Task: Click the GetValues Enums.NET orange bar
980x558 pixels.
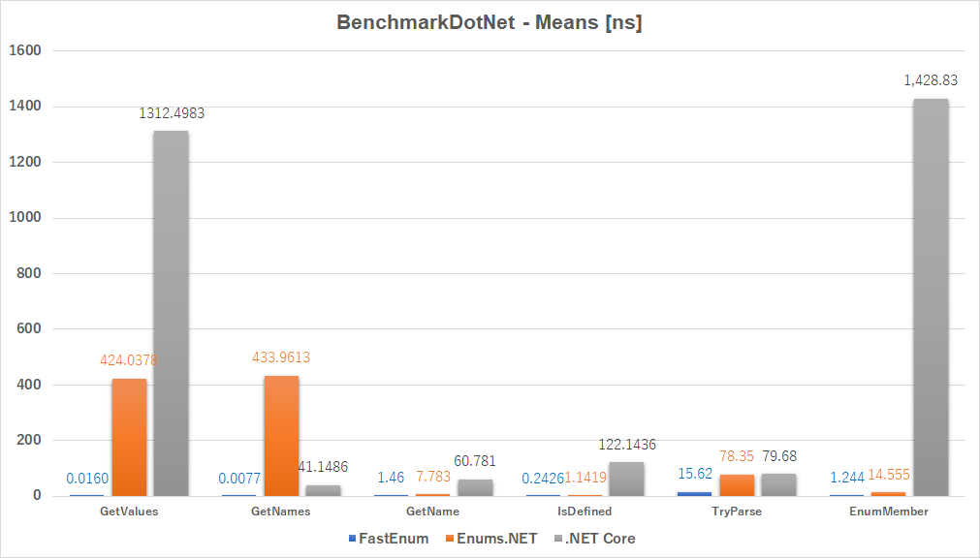Action: point(129,438)
